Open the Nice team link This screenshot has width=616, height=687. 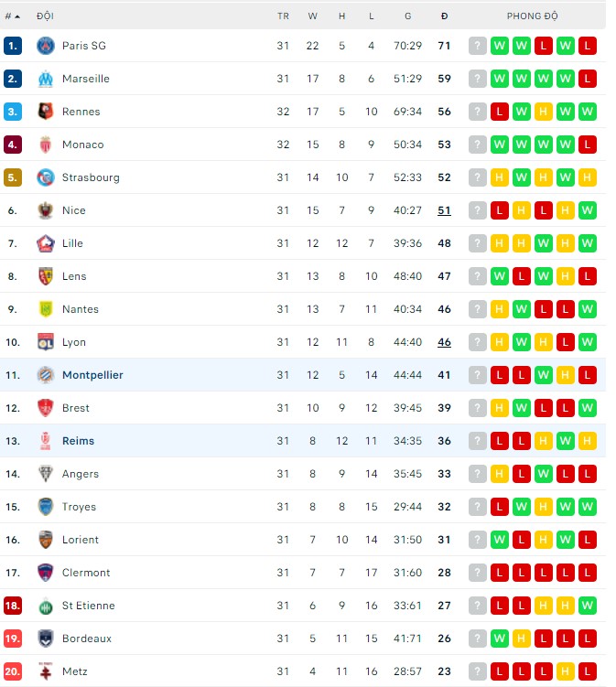[73, 210]
